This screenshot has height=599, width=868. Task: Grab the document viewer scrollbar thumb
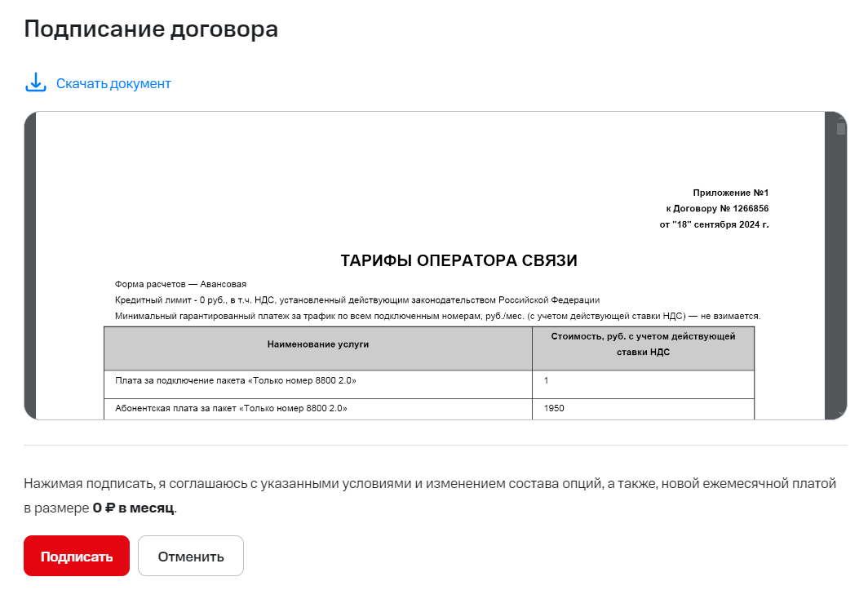point(841,128)
